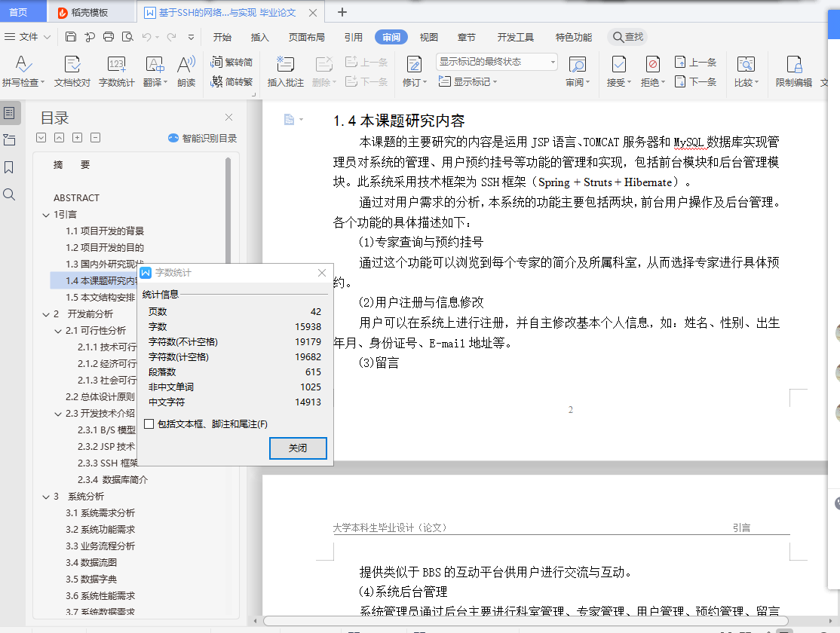The height and width of the screenshot is (633, 840).
Task: Open the table of contents sidebar icon
Action: click(9, 113)
